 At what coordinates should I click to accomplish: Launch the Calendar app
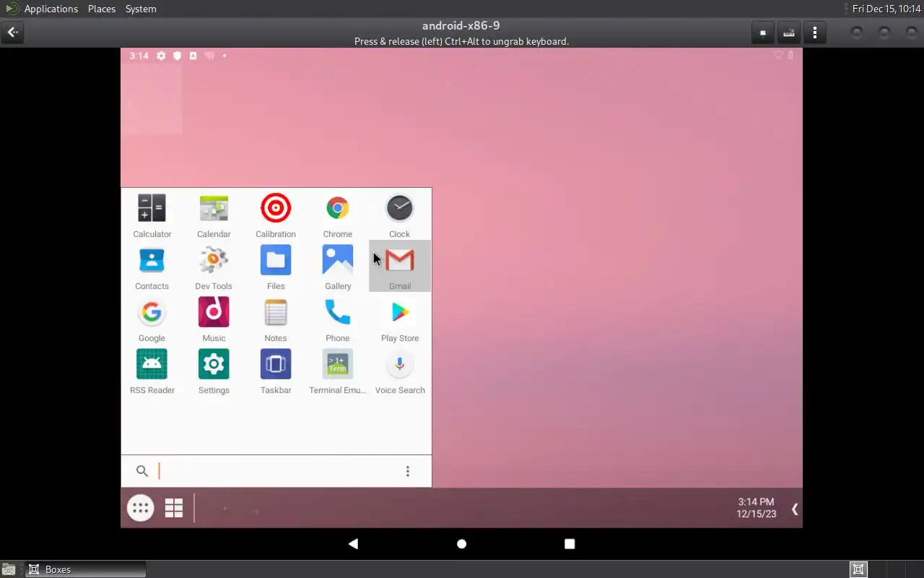pyautogui.click(x=214, y=215)
